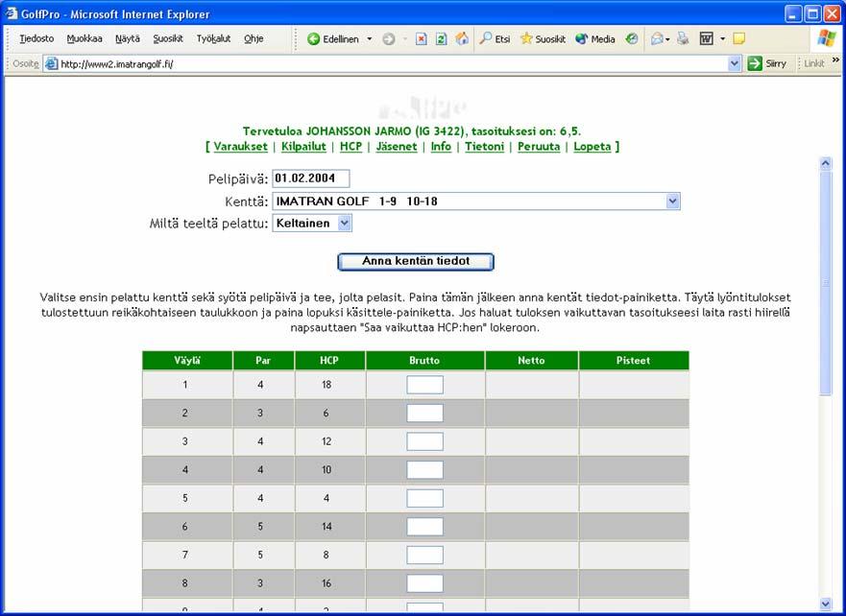Image resolution: width=846 pixels, height=616 pixels.
Task: Open the mail envelope icon
Action: coord(657,38)
